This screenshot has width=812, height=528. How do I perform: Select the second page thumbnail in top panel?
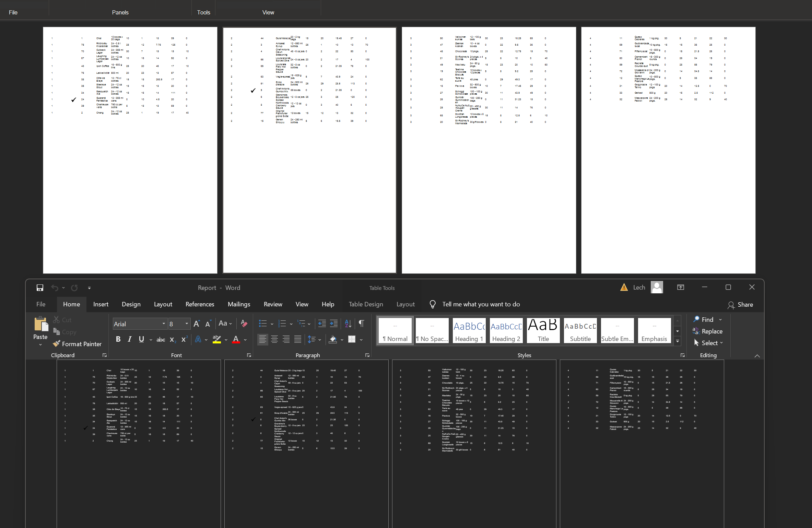pos(309,150)
